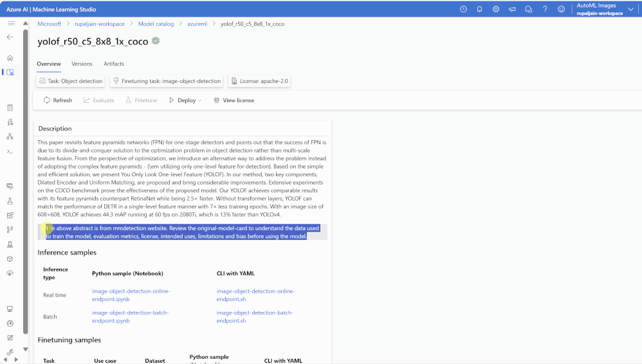Click yolof_r50_c5_8x8_1x_coco page title

click(93, 42)
